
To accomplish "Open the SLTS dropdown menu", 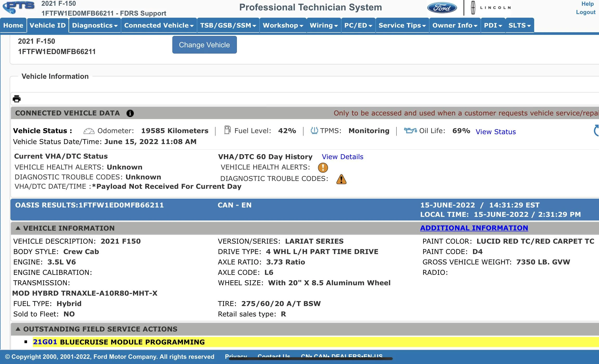I will click(x=520, y=25).
